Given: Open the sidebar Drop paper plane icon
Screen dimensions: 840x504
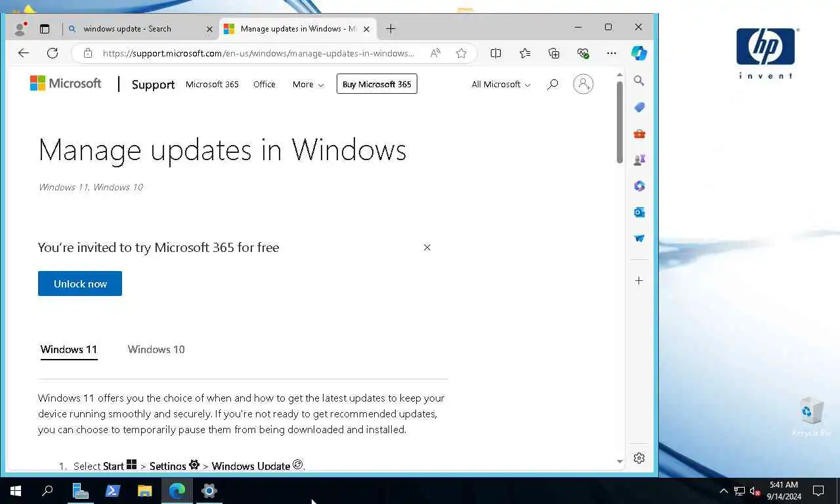Looking at the screenshot, I should coord(639,238).
